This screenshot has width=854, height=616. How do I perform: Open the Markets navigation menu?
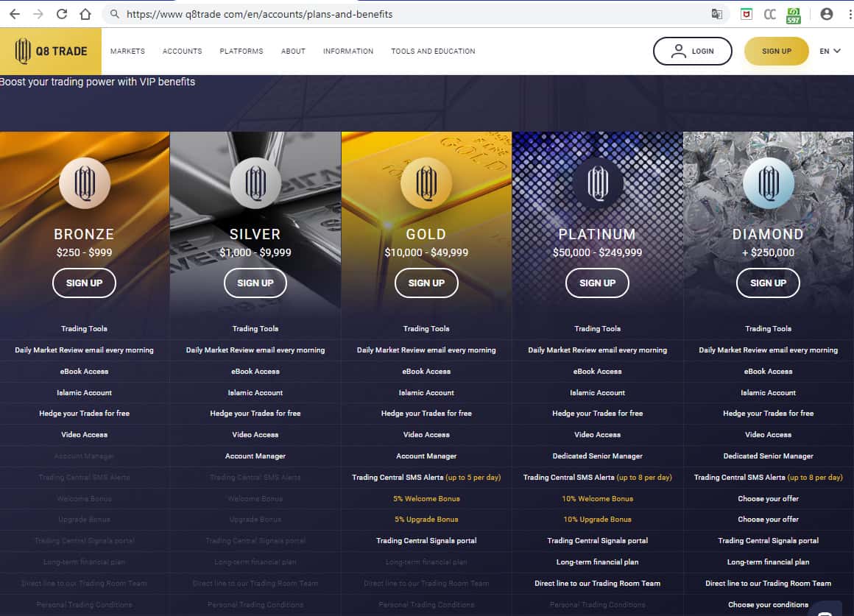[127, 52]
